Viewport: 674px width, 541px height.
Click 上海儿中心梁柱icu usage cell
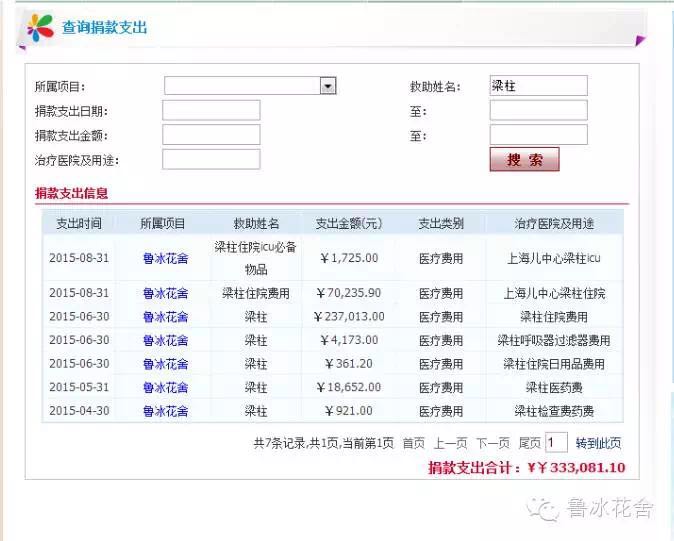[554, 258]
